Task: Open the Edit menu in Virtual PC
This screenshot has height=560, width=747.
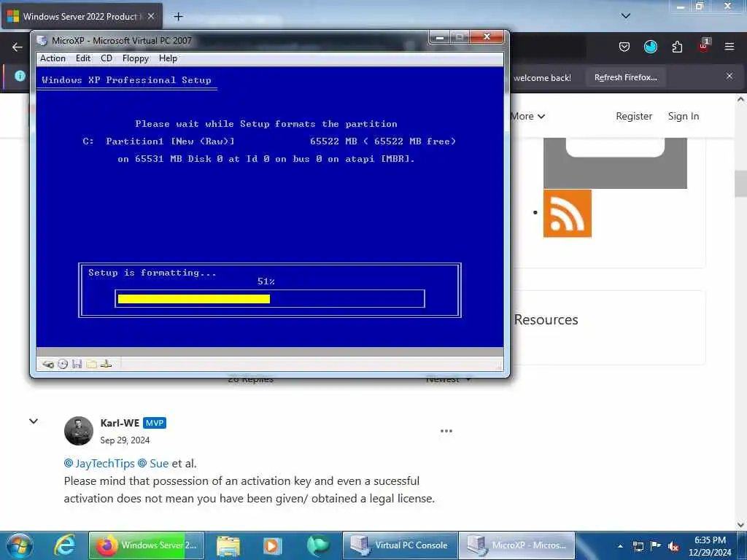Action: click(83, 58)
